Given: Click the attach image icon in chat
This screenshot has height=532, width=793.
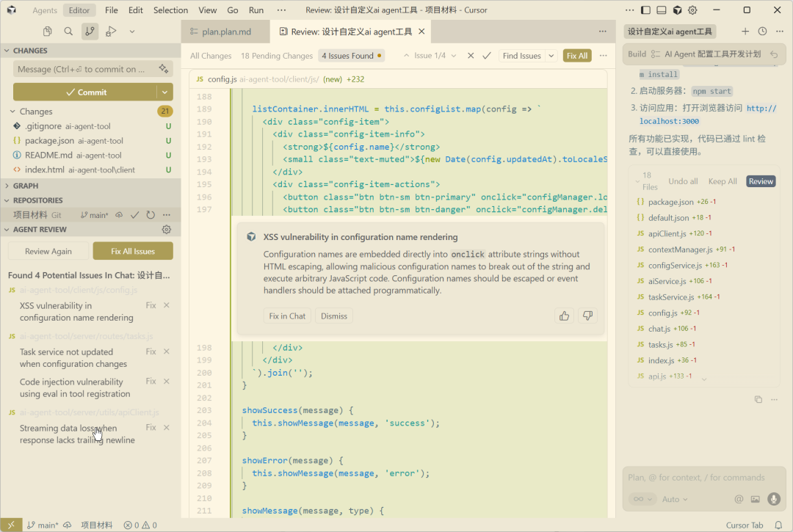Looking at the screenshot, I should [x=756, y=499].
